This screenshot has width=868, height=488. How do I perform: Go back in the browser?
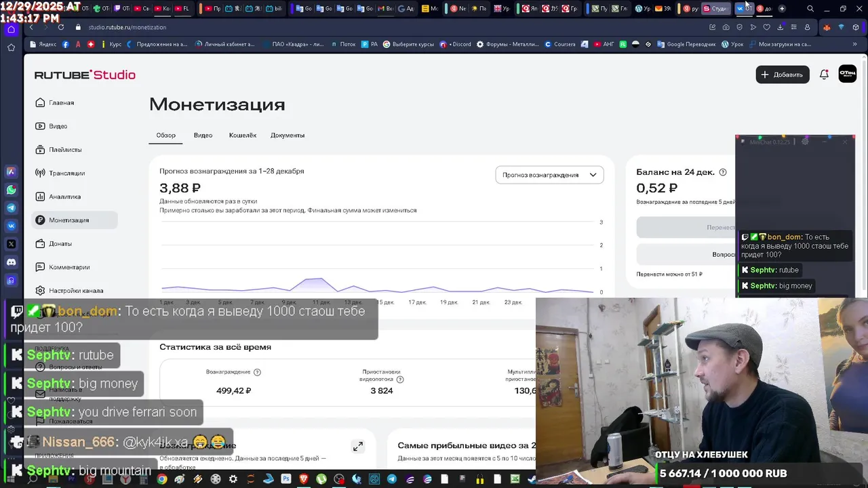pos(31,27)
